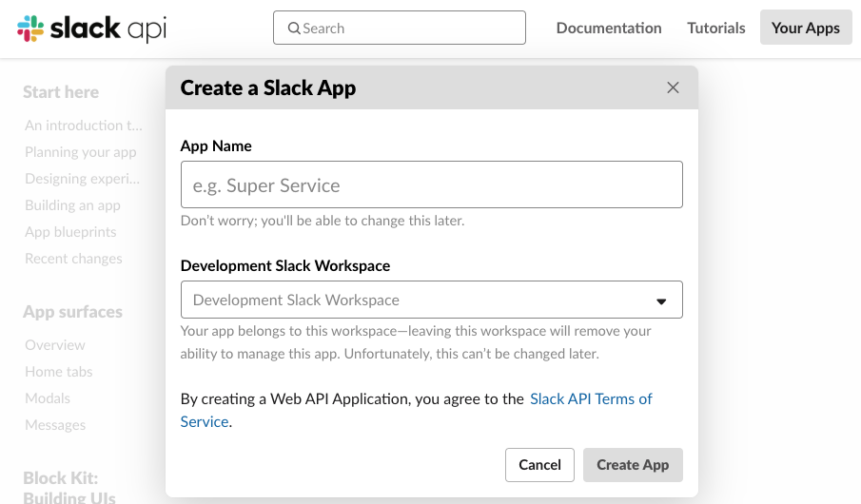Open Modals sidebar link
Screen dimensions: 861x504
[48, 398]
